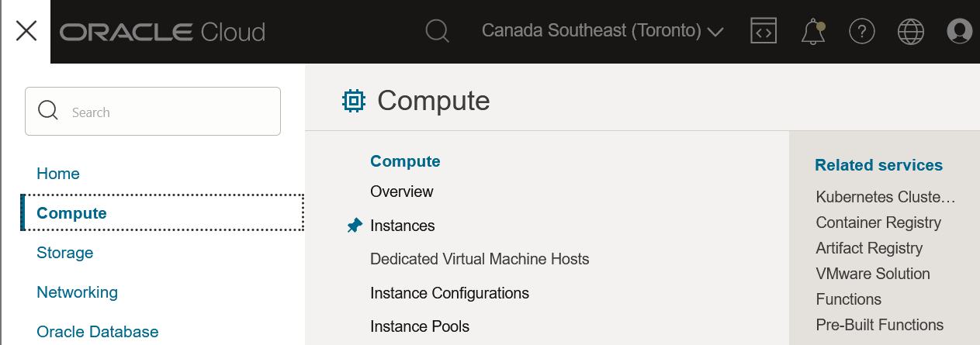Launch the Cloud Shell developer tools icon
Viewport: 980px width, 345px height.
point(764,31)
